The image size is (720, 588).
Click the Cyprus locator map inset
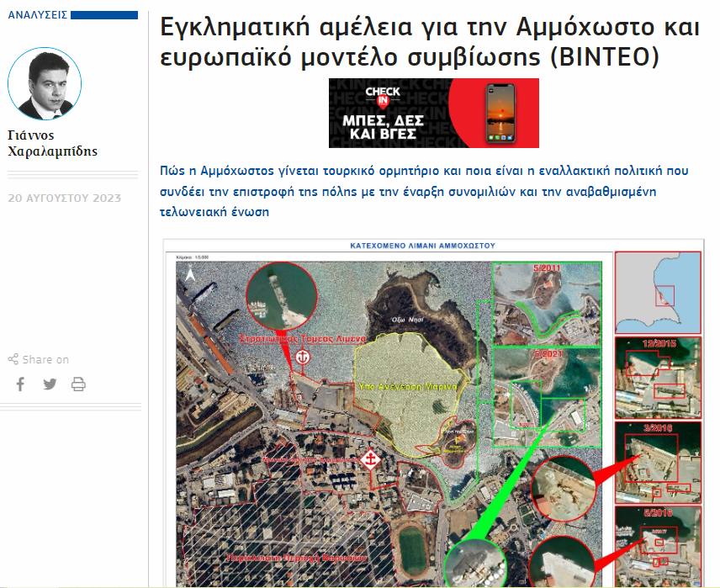tap(658, 291)
